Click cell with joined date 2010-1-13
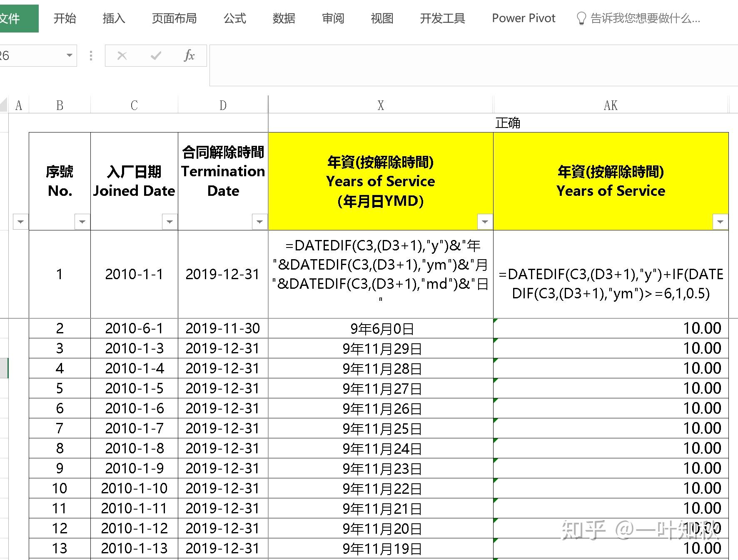The height and width of the screenshot is (560, 738). [x=134, y=548]
